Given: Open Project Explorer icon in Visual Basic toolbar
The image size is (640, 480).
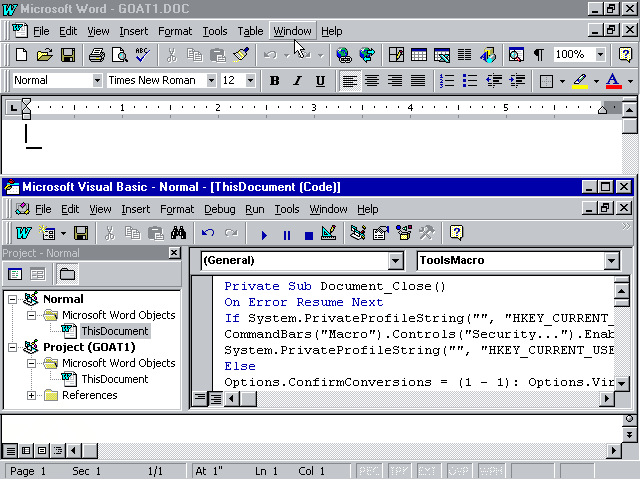Looking at the screenshot, I should pos(358,233).
